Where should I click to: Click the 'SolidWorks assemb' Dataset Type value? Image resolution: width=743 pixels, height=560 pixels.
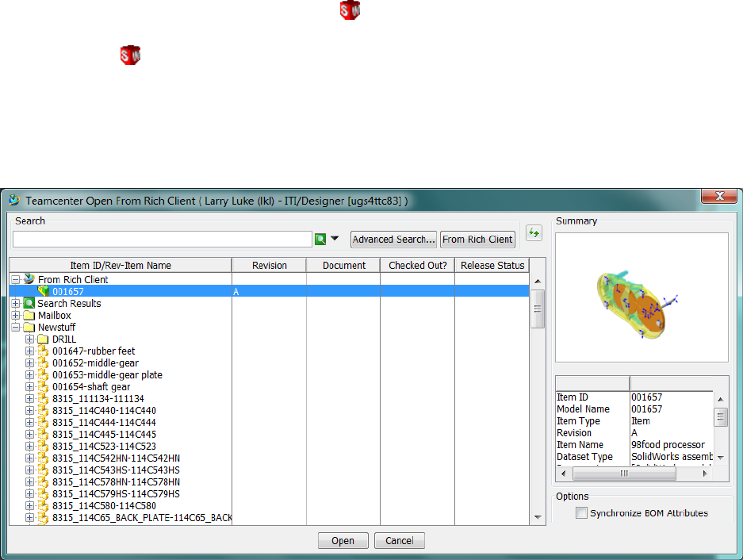[672, 457]
